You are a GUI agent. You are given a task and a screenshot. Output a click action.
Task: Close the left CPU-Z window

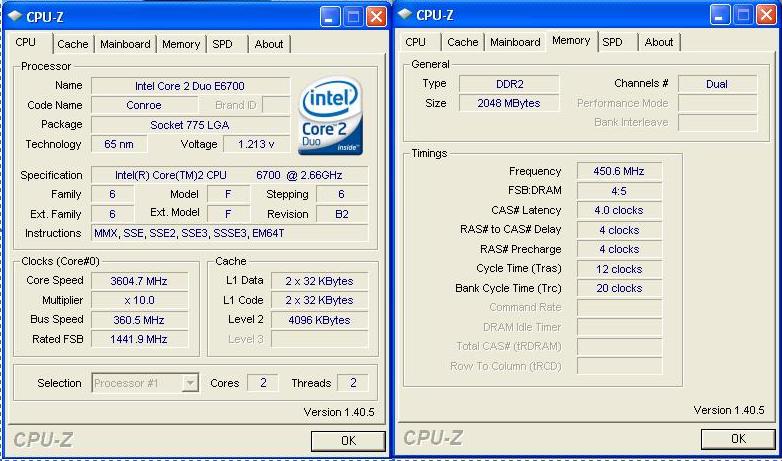pyautogui.click(x=376, y=17)
